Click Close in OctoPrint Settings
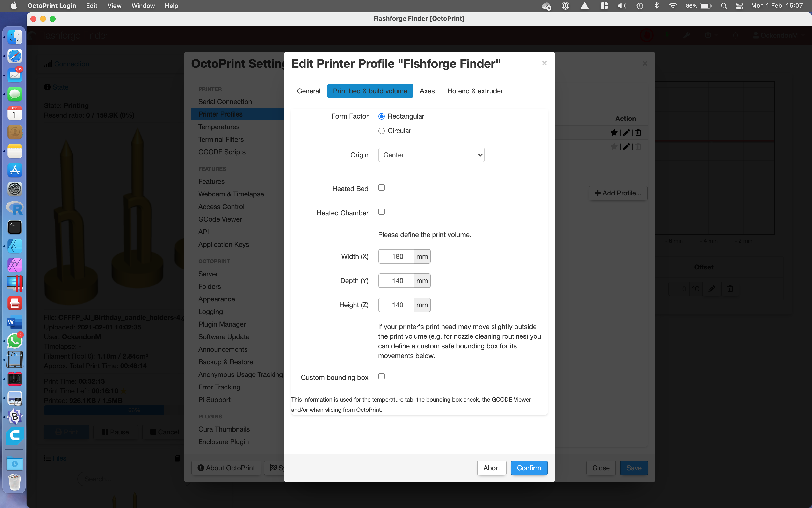812x508 pixels. [601, 468]
